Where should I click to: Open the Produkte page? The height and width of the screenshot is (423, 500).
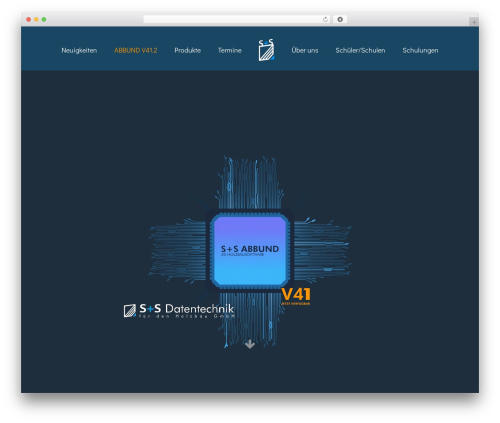point(187,50)
